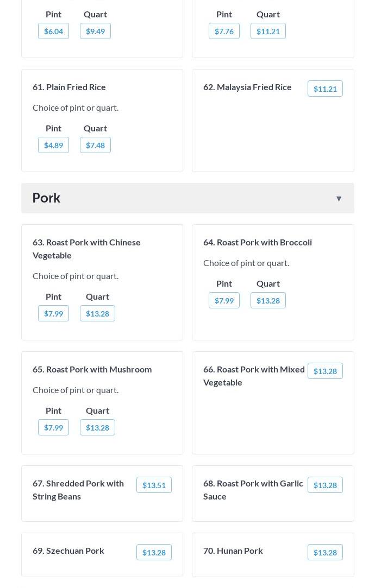Select pint of Roast Pork with Mushroom
The image size is (375, 588).
(x=53, y=427)
